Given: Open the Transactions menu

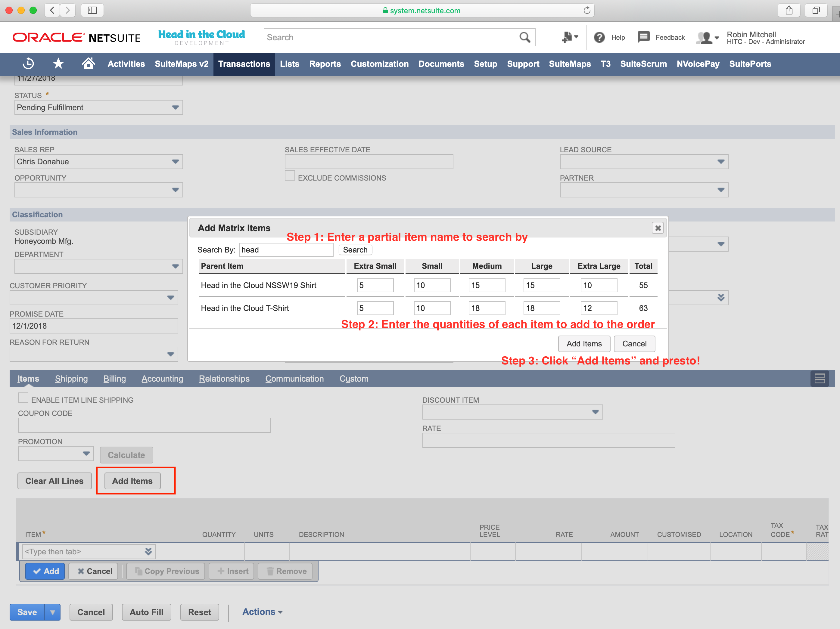Looking at the screenshot, I should point(244,64).
